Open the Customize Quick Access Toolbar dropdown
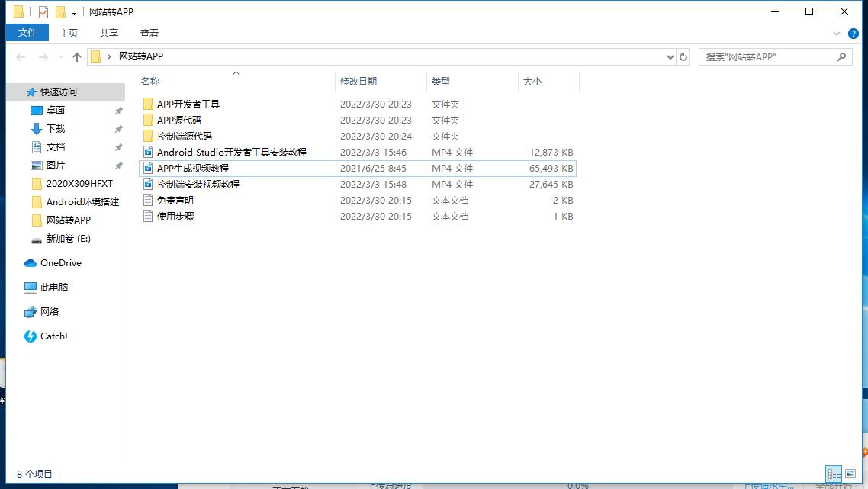The image size is (868, 489). (74, 13)
